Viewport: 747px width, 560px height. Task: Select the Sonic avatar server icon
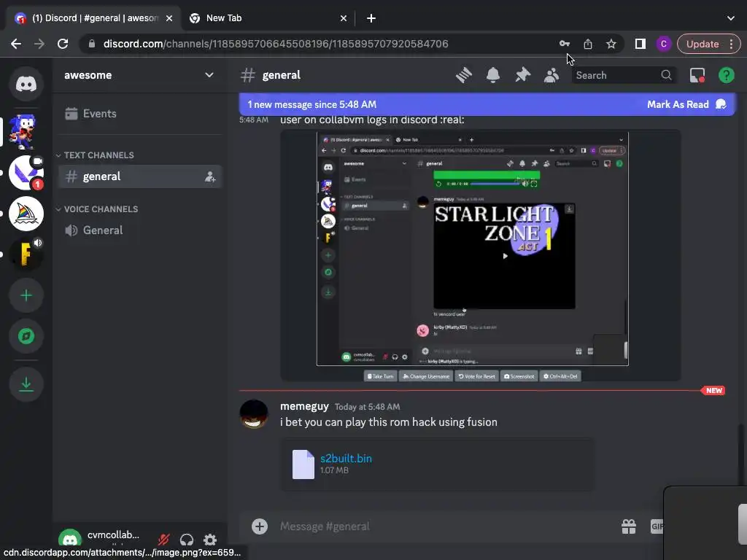pos(23,131)
